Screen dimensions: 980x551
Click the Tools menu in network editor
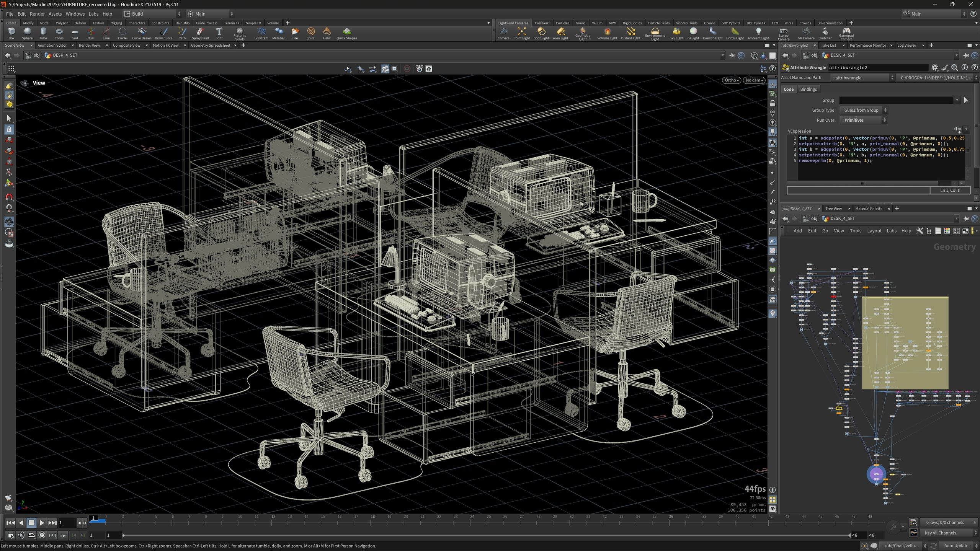(855, 231)
